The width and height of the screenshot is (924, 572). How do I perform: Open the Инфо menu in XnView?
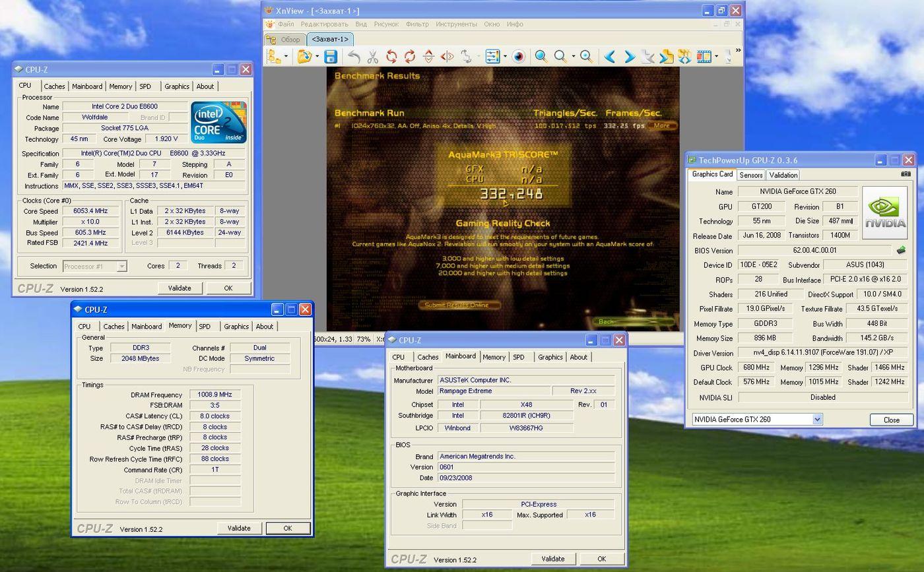(x=515, y=24)
